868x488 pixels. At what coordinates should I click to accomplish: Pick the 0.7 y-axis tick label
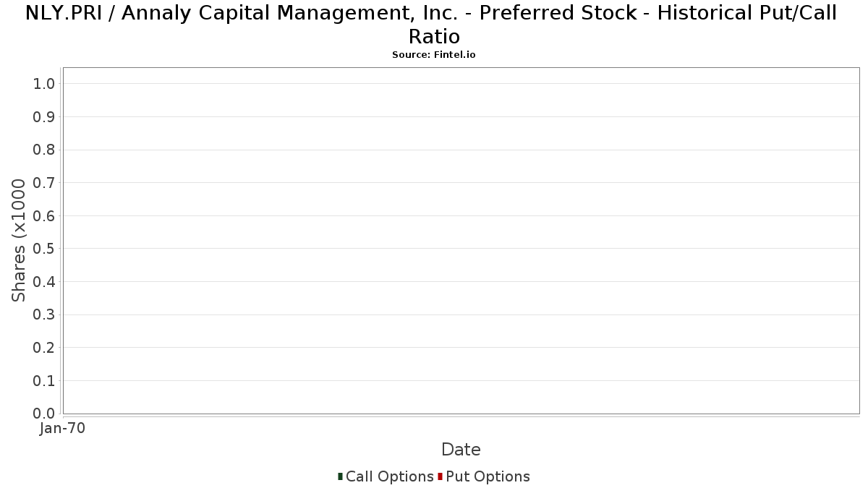pos(44,183)
